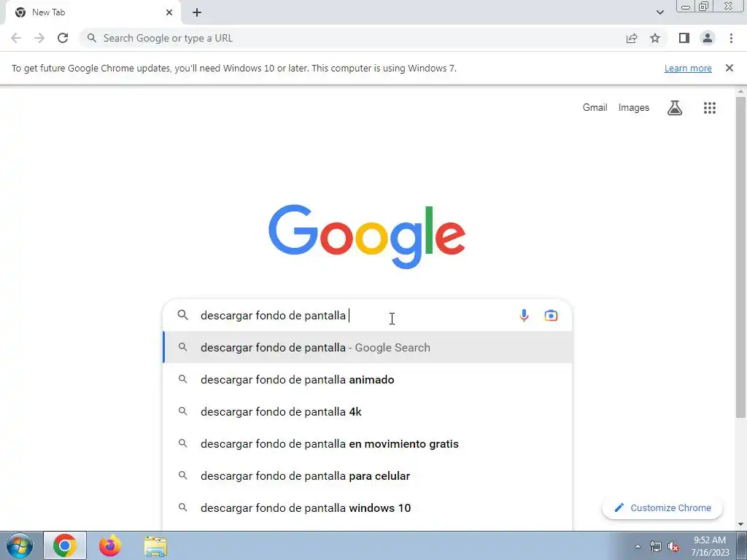Click the scrollbar up arrow
The image size is (747, 560).
click(x=740, y=91)
